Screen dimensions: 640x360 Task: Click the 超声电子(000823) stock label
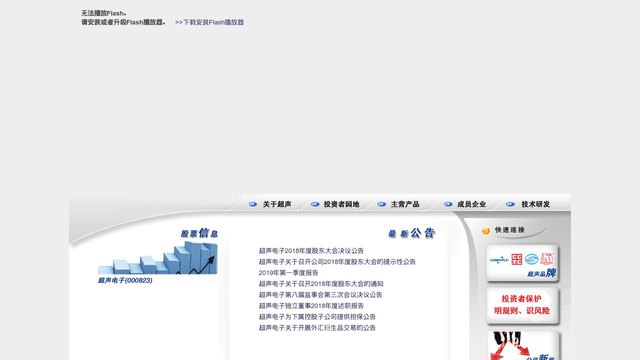(125, 280)
